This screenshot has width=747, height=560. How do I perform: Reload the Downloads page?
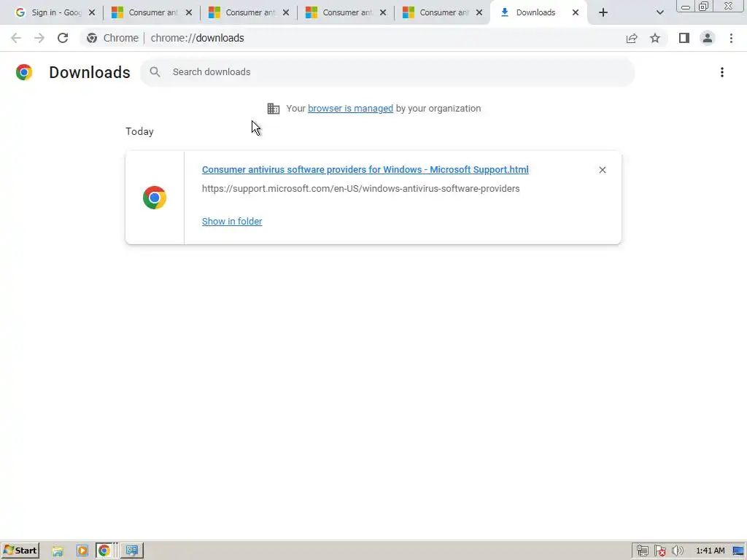click(x=63, y=38)
